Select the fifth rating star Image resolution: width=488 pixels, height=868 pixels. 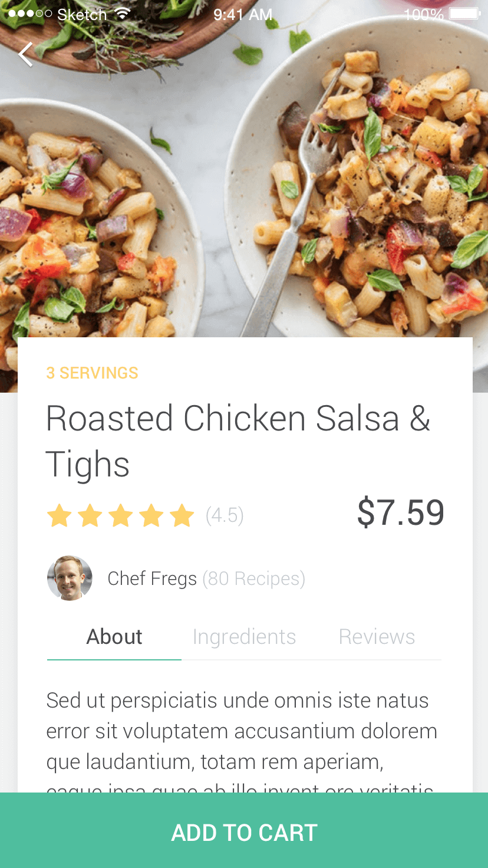182,515
